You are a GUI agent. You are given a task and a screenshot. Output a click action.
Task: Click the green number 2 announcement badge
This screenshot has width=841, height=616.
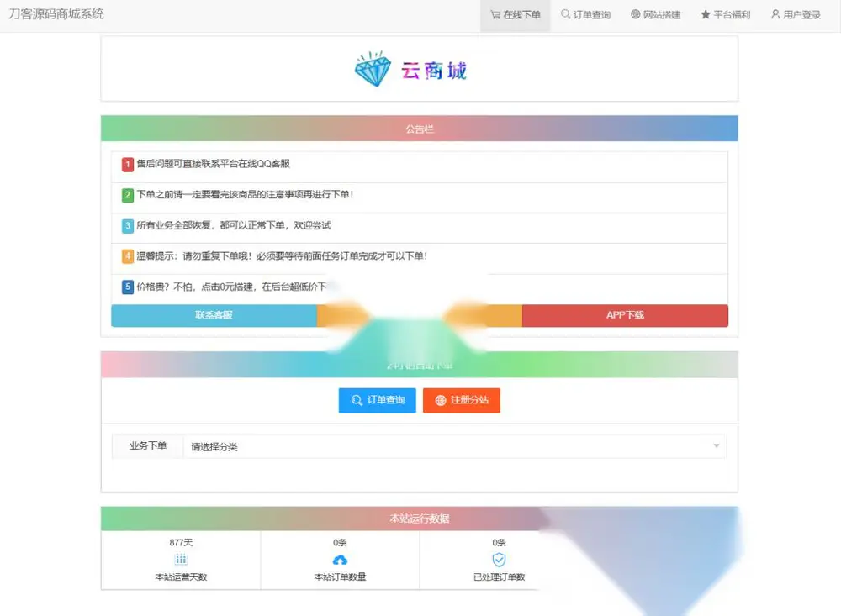point(127,195)
